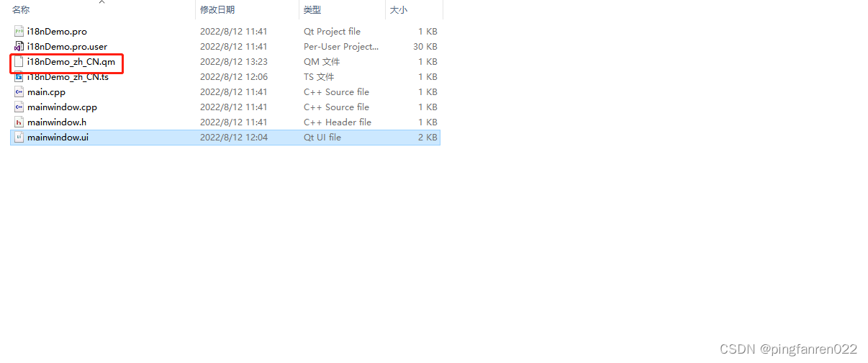Click the i18nDemo_zh_CN.qm file icon
The width and height of the screenshot is (868, 363).
pyautogui.click(x=19, y=62)
